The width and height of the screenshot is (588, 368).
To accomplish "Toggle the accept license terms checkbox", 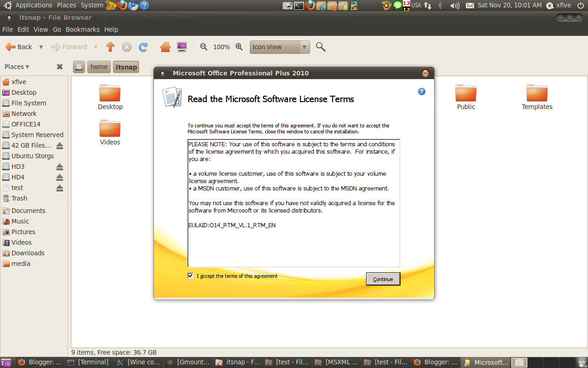I will click(191, 276).
